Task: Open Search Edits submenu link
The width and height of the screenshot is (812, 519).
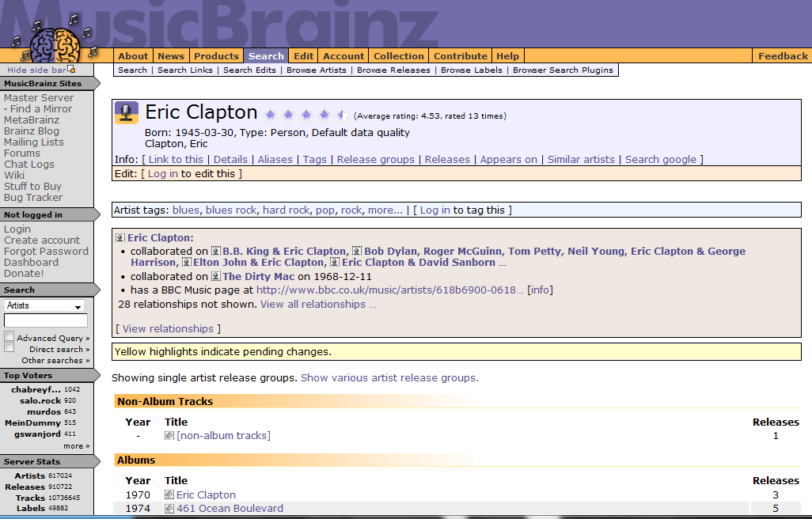Action: 249,70
